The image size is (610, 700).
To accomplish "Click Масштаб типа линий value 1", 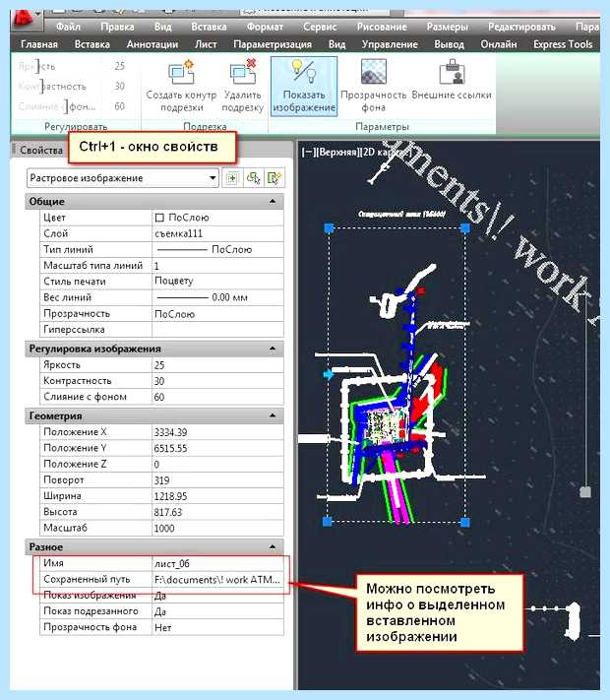I will tap(217, 266).
